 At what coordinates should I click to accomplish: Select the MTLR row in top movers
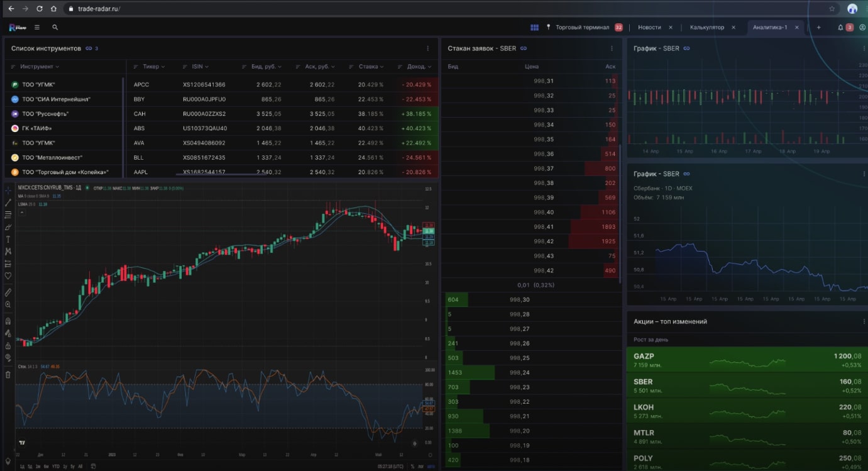tap(747, 436)
